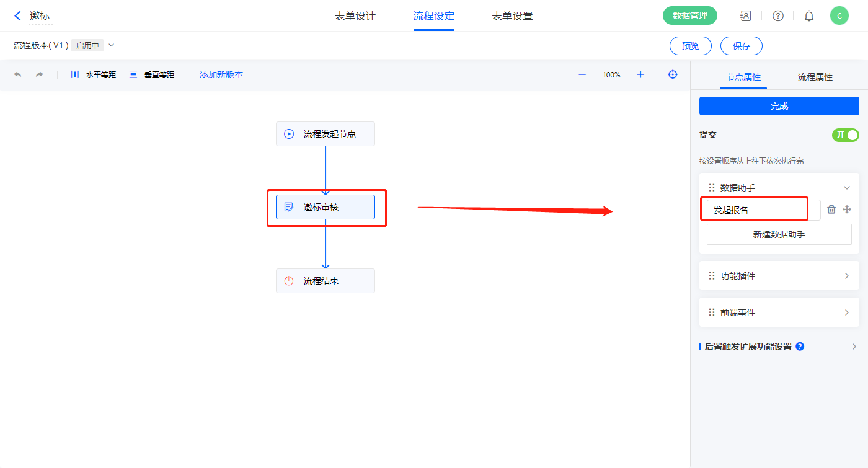
Task: Click the 保存 button
Action: tap(741, 46)
